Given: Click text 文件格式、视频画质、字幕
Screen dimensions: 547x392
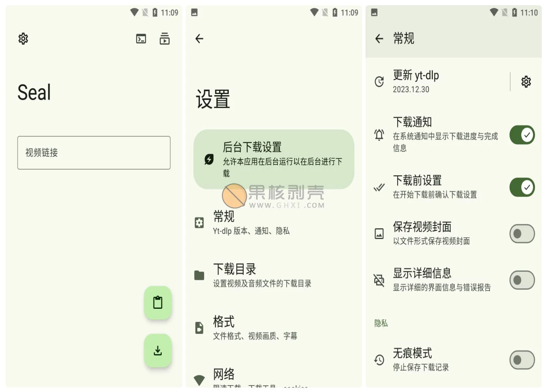Looking at the screenshot, I should pos(255,336).
